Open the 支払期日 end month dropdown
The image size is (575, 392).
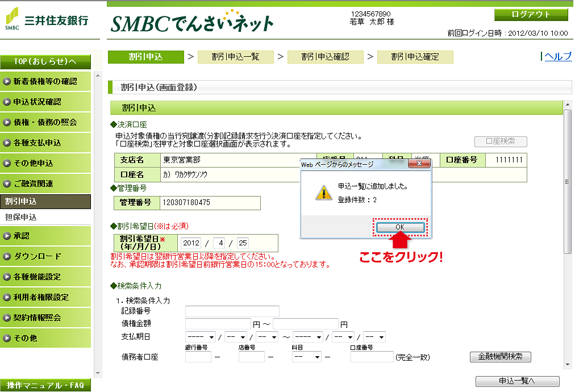(x=343, y=337)
